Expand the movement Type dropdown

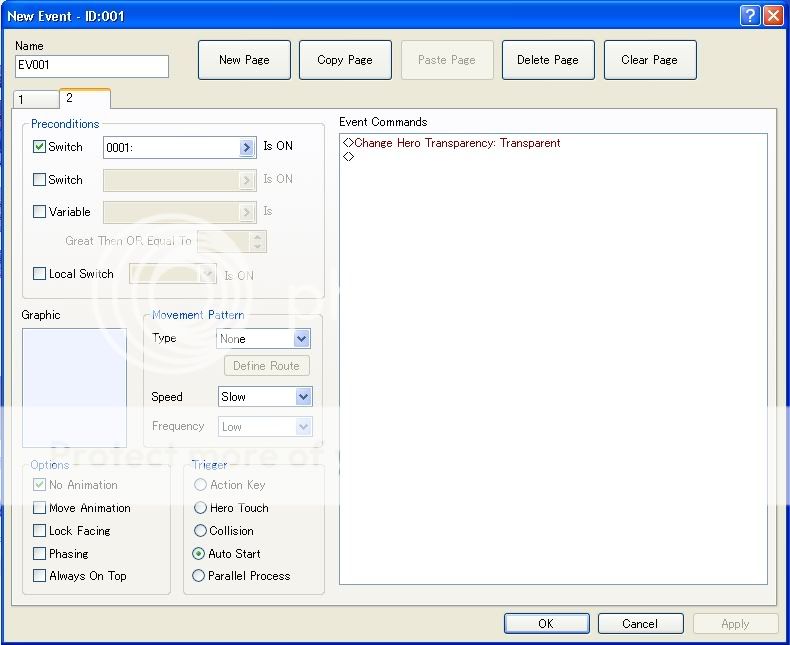[x=302, y=340]
